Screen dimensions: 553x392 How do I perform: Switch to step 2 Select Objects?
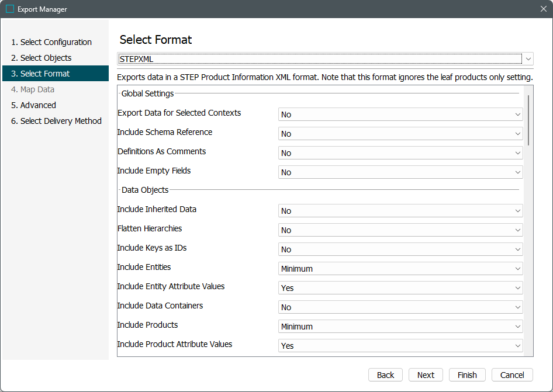[x=46, y=58]
